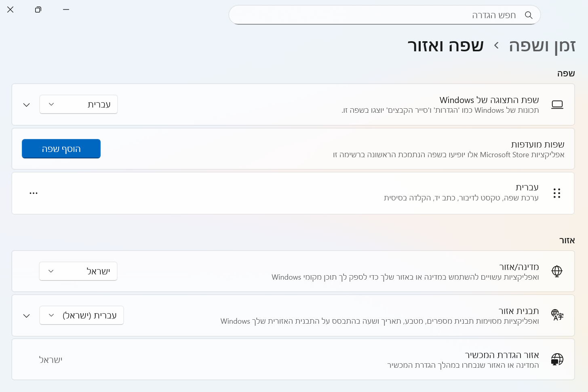The height and width of the screenshot is (392, 588).
Task: Open the regional format עברית (ישראל) dropdown
Action: (x=81, y=315)
